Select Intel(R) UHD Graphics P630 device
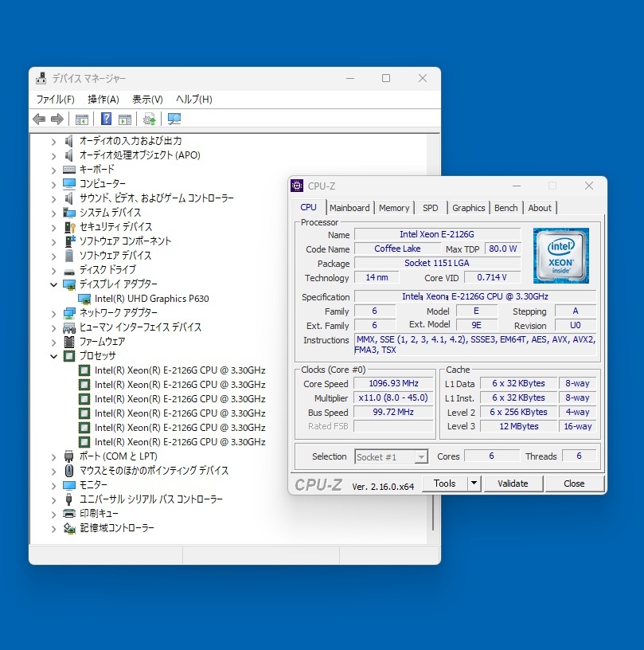The width and height of the screenshot is (644, 650). [151, 299]
